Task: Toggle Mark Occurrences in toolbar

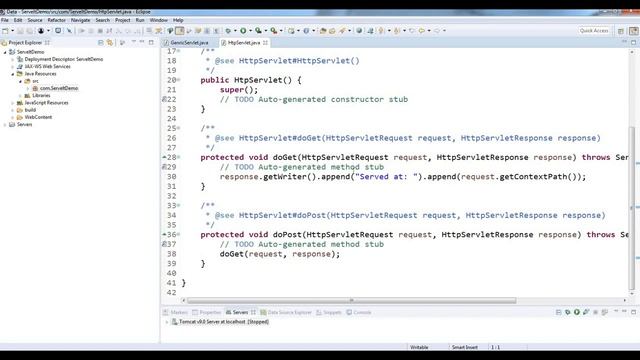Action: pos(180,31)
